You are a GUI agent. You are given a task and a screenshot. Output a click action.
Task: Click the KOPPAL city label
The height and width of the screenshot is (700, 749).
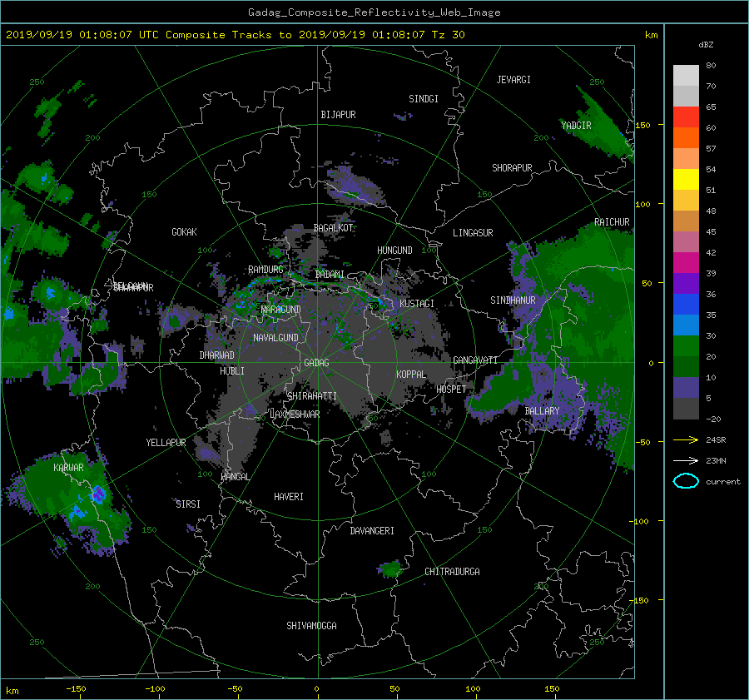411,374
